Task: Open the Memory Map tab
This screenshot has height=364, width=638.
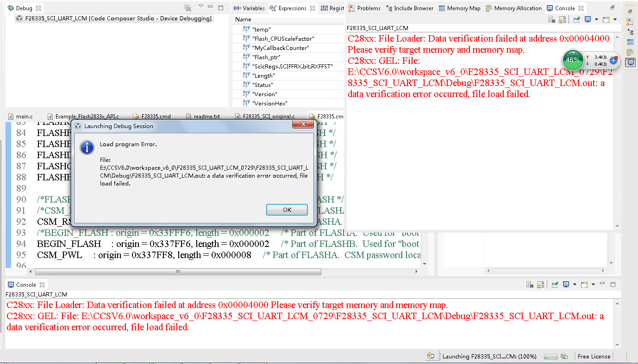Action: pos(460,8)
